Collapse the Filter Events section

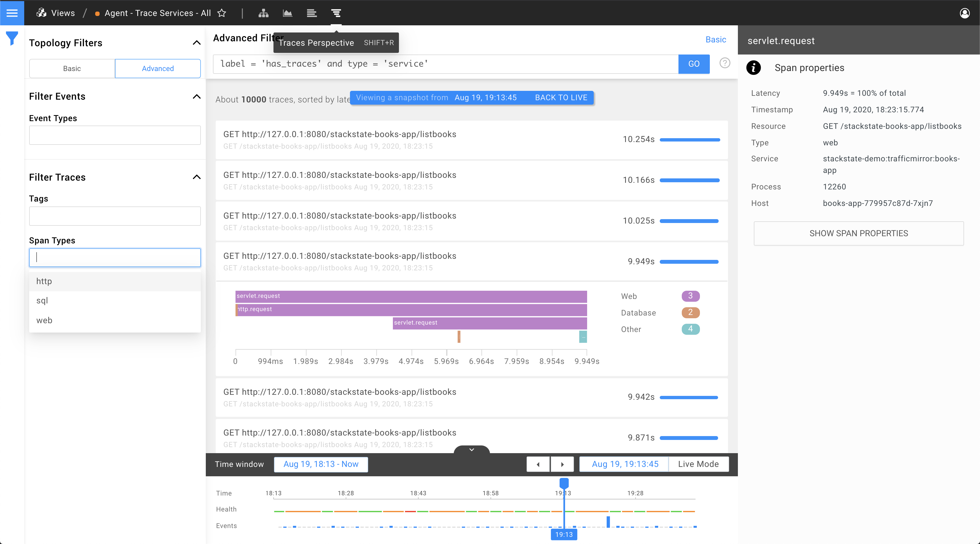point(197,96)
